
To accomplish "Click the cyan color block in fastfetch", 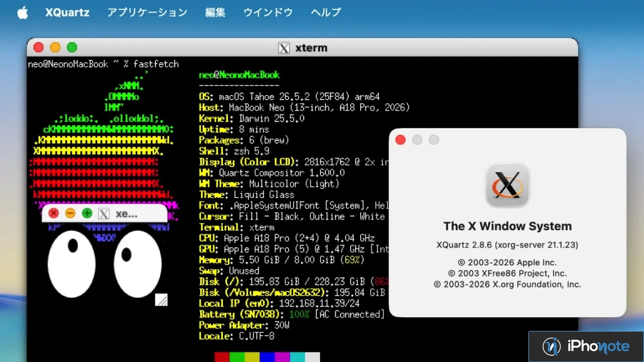I will [x=297, y=357].
